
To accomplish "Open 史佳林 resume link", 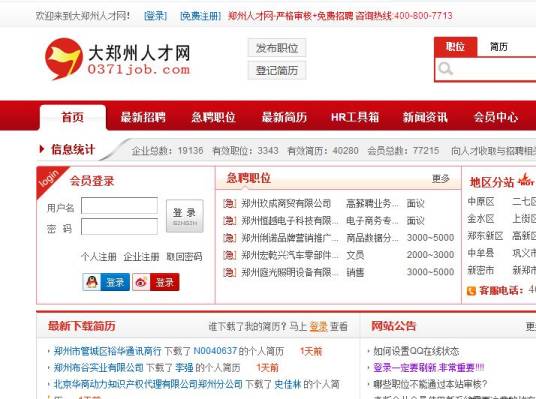I will [288, 384].
